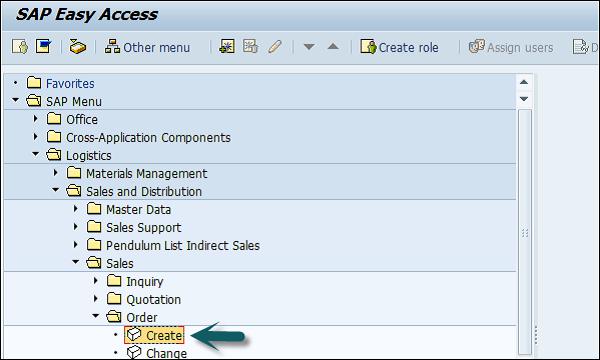Click the tree scrollbar up arrow

tap(524, 82)
